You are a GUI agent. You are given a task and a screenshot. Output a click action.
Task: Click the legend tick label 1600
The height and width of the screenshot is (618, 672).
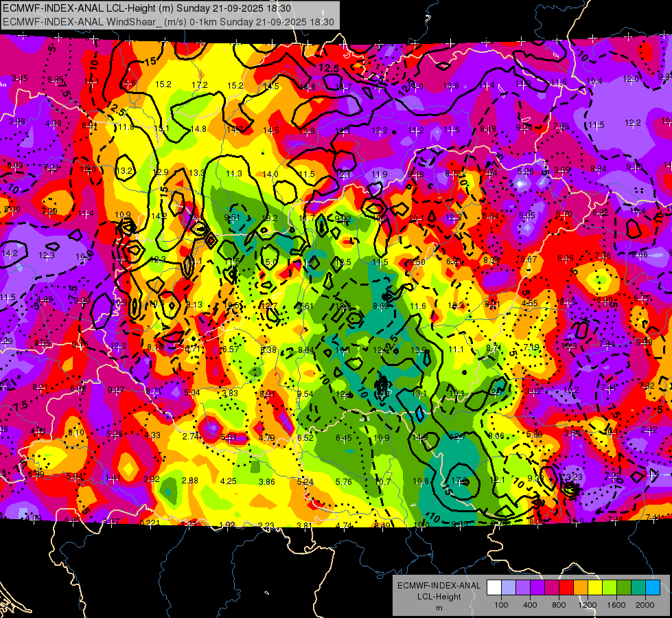point(616,605)
